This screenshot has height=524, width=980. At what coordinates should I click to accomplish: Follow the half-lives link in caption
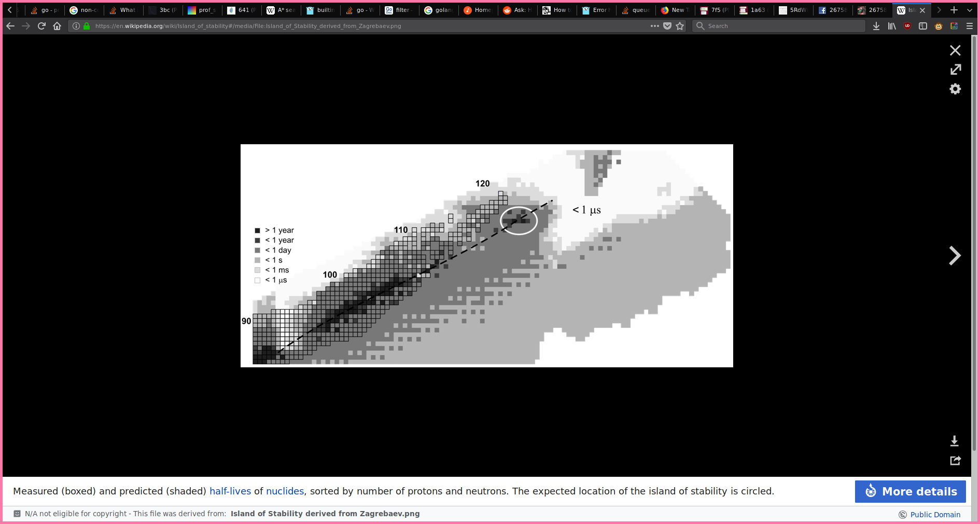click(230, 491)
